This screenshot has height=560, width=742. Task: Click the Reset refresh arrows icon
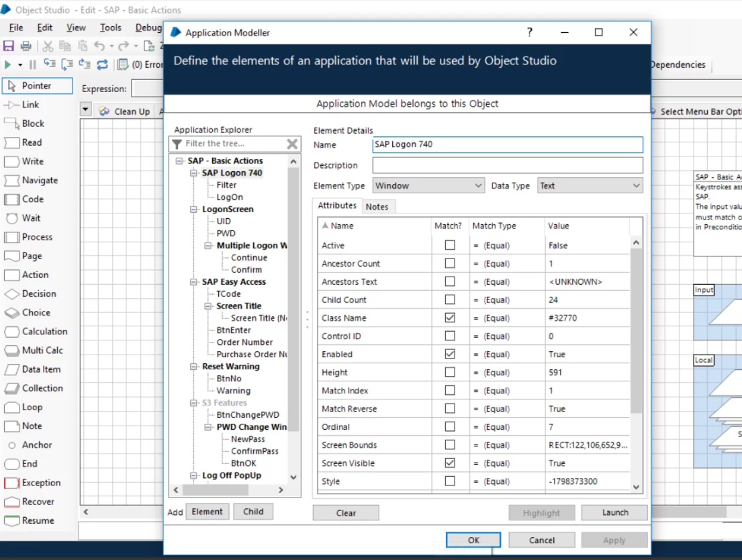point(102,64)
